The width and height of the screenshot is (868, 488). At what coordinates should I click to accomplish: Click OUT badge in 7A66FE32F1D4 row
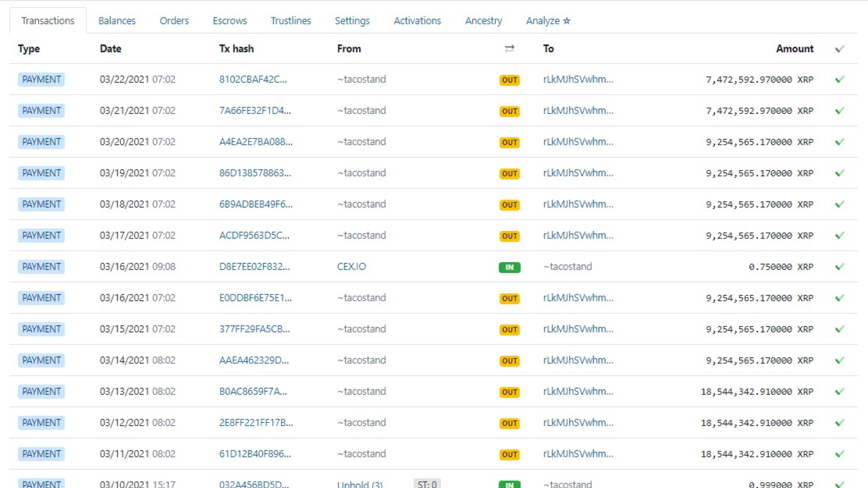click(509, 111)
